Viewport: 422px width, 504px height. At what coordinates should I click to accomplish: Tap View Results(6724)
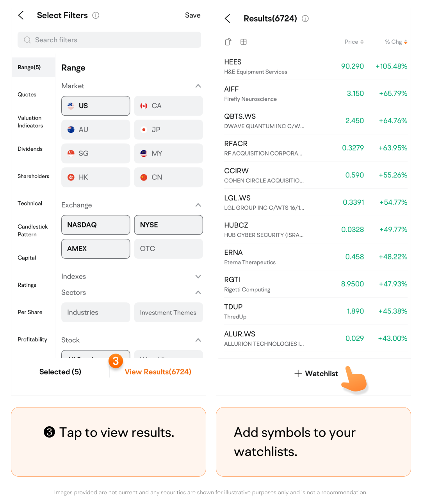158,372
